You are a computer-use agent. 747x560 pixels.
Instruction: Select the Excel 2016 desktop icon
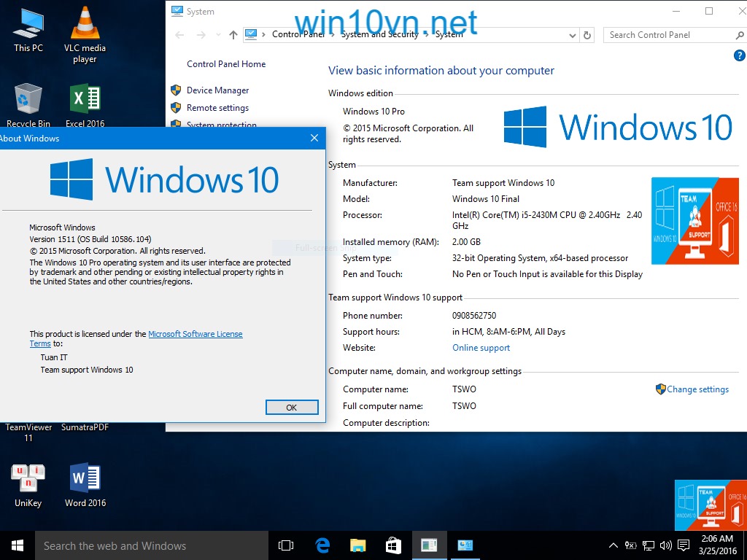coord(85,105)
